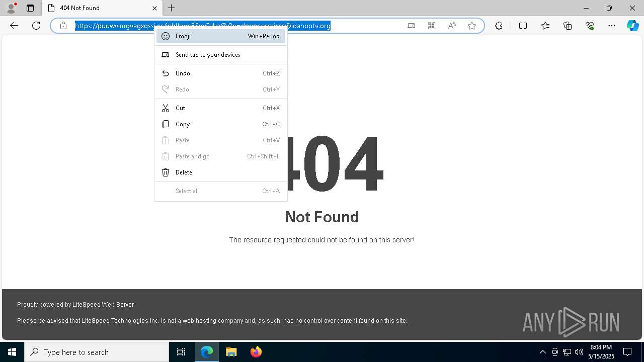Screen dimensions: 644x362
Task: Open Browser essentials heart icon
Action: 590,26
